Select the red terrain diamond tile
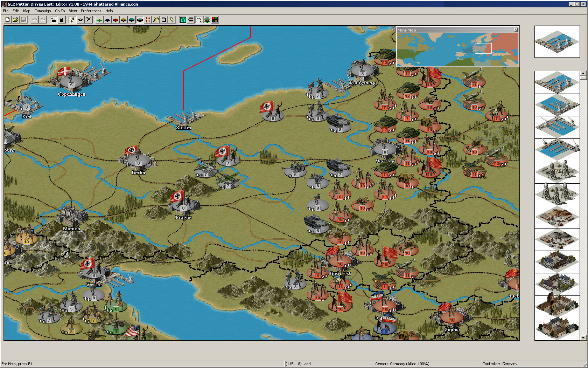The image size is (588, 368). [x=115, y=20]
